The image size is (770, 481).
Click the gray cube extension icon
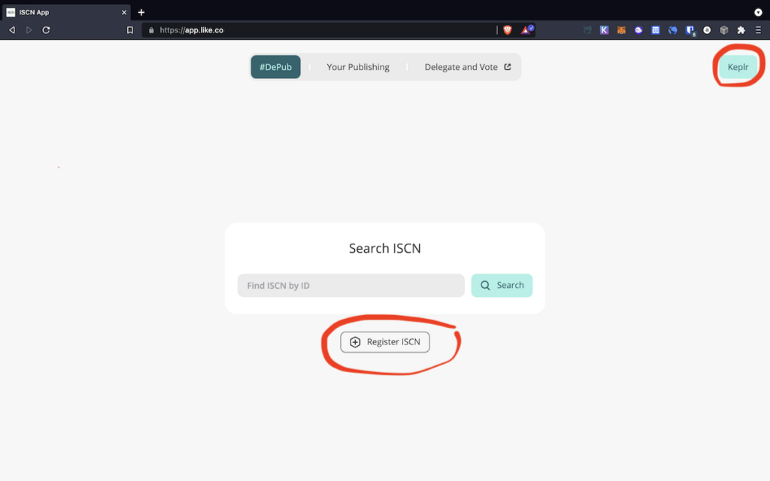(x=724, y=30)
